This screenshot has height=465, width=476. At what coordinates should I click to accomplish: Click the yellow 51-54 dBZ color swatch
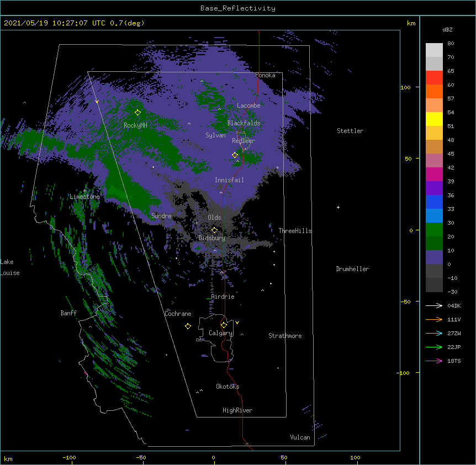click(x=434, y=119)
